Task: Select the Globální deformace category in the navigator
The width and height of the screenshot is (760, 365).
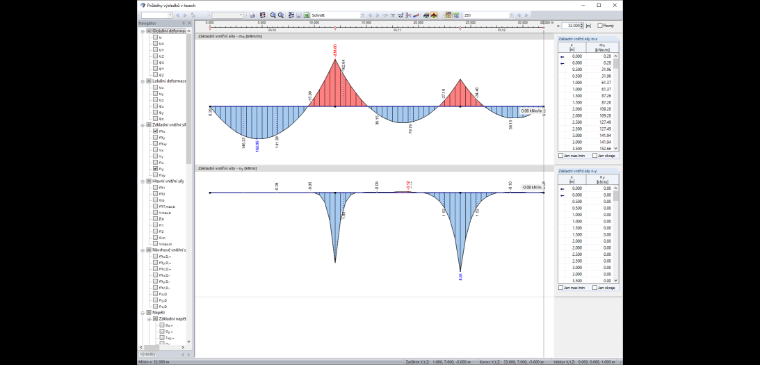Action: click(169, 31)
